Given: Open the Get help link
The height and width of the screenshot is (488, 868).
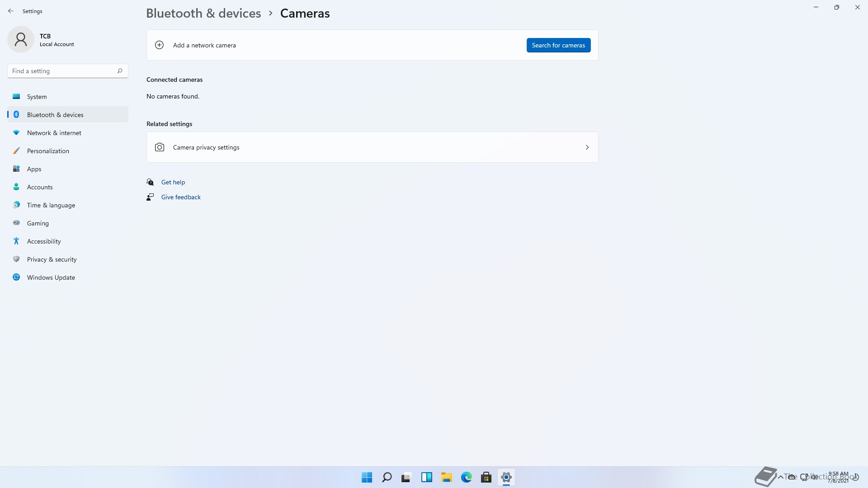Looking at the screenshot, I should point(173,182).
